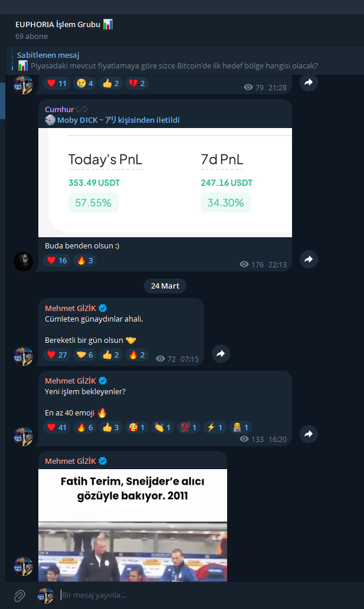Viewport: 364px width, 609px height.
Task: Click the "Mehmet GIZİK" sender name
Action: click(x=71, y=307)
